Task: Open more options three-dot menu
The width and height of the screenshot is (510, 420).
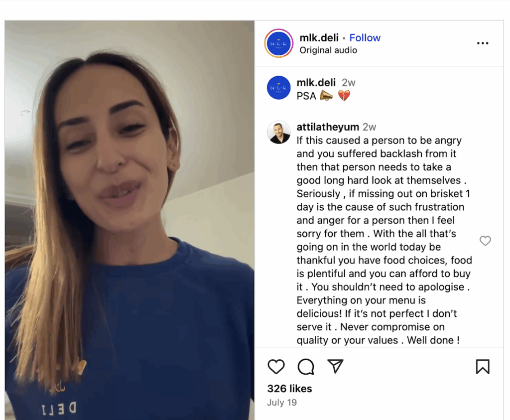Action: point(483,43)
